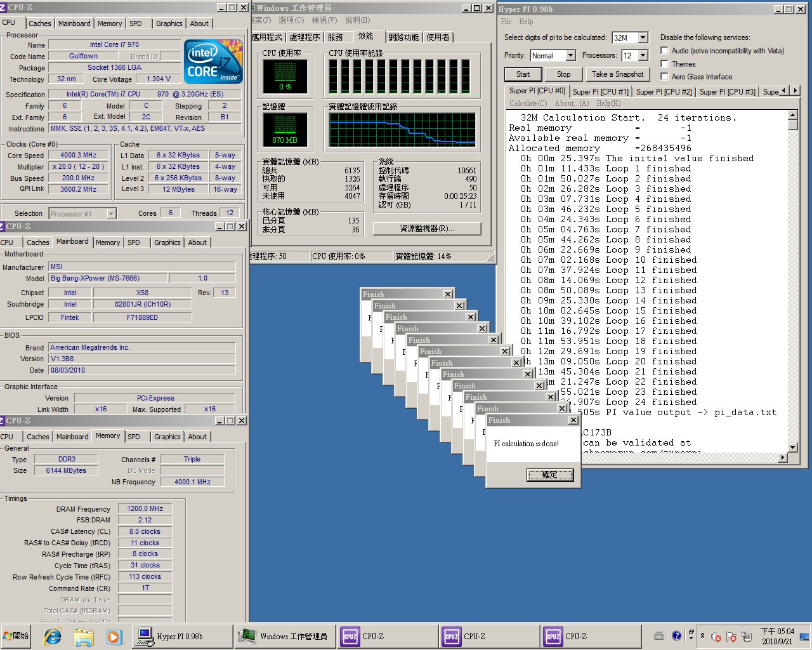Click the Stop button in Hyper PI
812x650 pixels.
[563, 74]
